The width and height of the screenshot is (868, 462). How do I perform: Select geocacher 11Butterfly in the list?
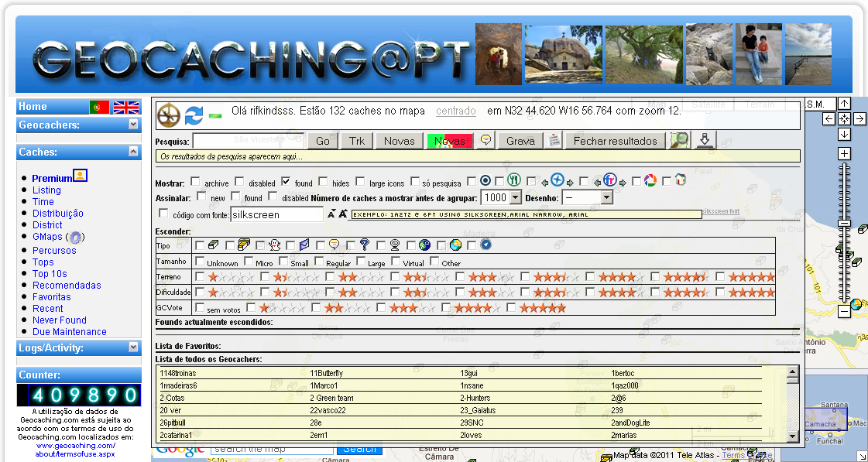tap(327, 374)
